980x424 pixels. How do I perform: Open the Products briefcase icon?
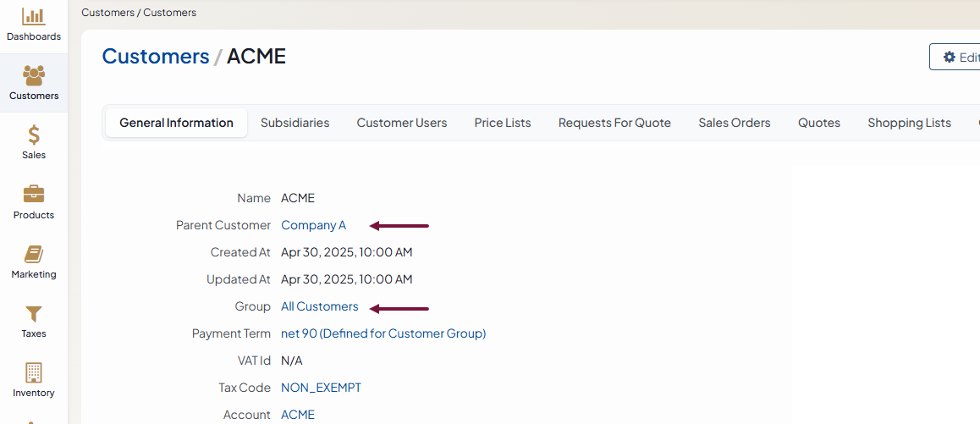point(34,194)
